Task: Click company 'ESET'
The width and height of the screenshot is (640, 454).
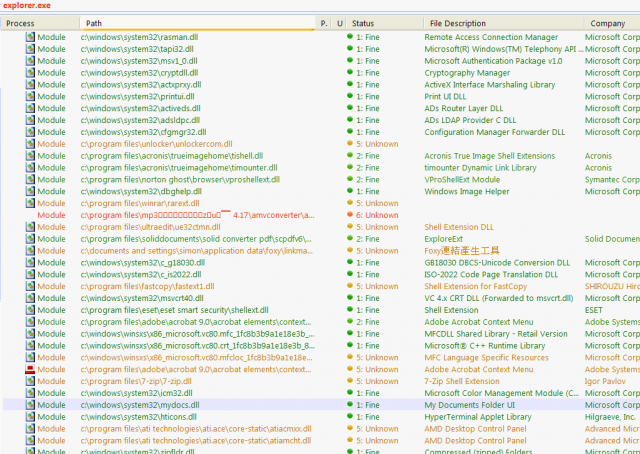Action: click(x=593, y=310)
